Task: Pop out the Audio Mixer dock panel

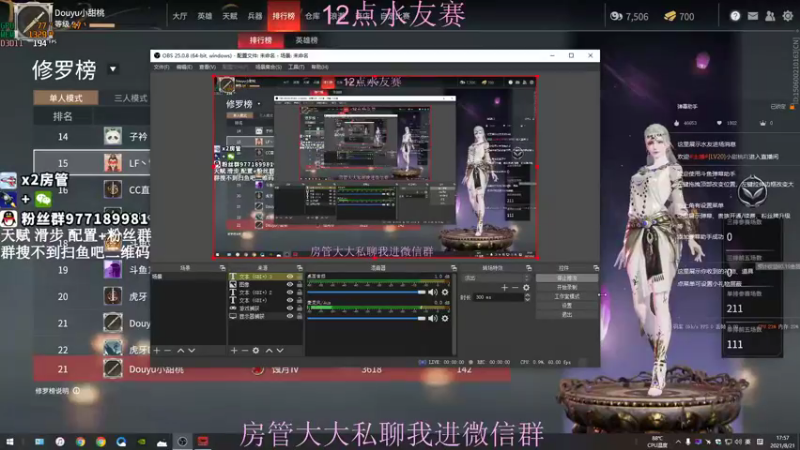Action: click(454, 268)
